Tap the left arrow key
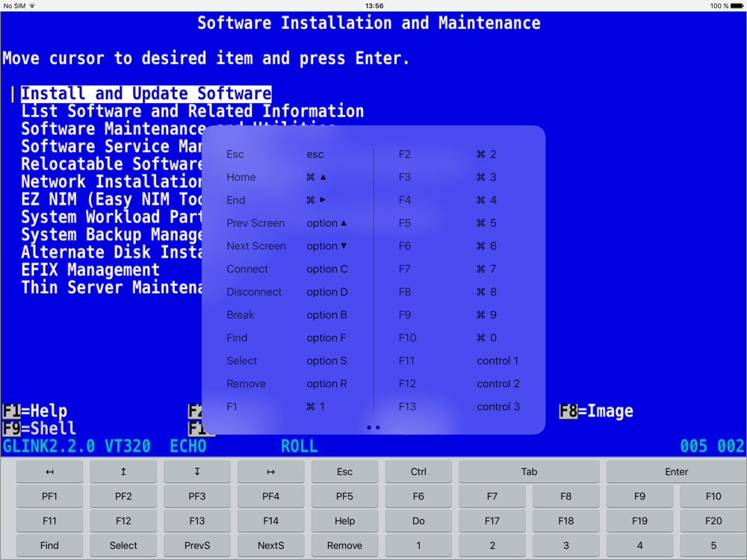747x560 pixels. [x=49, y=471]
